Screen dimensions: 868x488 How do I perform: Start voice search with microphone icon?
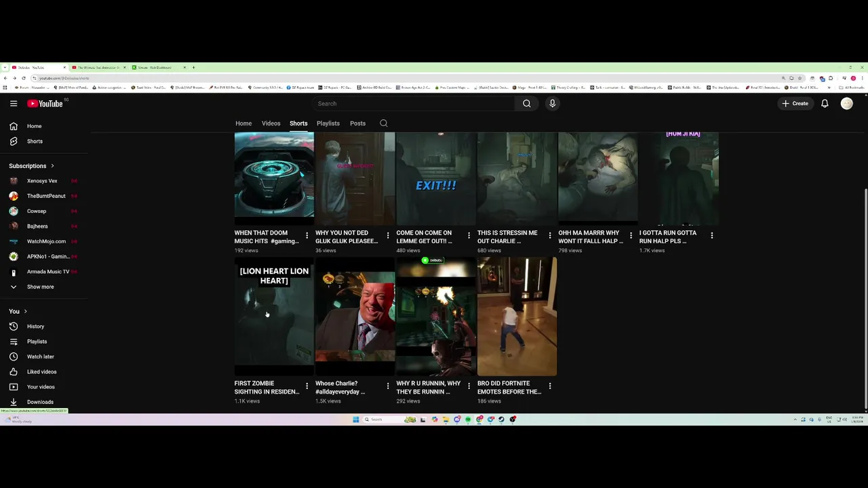click(552, 104)
